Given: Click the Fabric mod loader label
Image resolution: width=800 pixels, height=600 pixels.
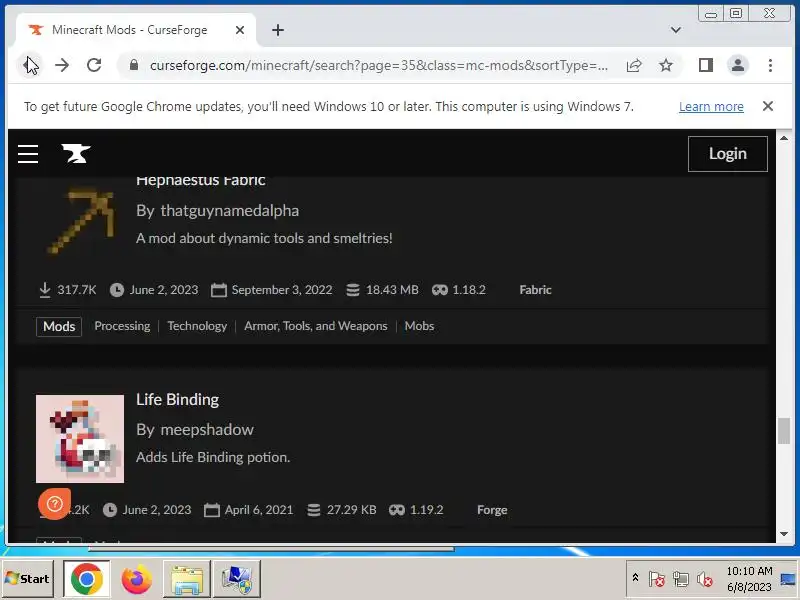Looking at the screenshot, I should [x=535, y=290].
